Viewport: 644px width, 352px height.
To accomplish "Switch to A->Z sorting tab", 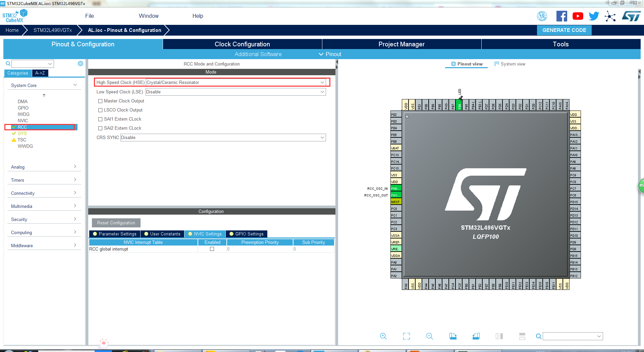I will pyautogui.click(x=40, y=73).
